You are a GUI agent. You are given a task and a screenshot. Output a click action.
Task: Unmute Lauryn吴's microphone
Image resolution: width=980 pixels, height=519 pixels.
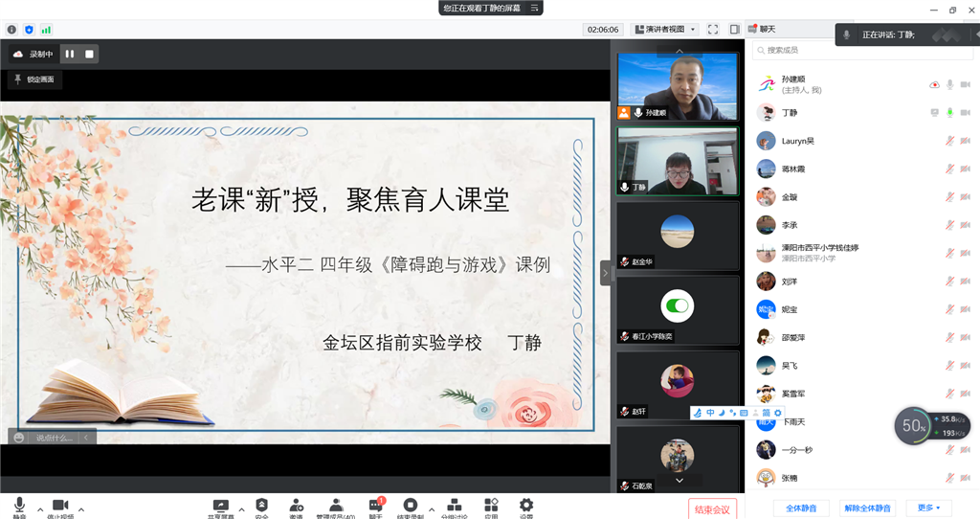950,141
